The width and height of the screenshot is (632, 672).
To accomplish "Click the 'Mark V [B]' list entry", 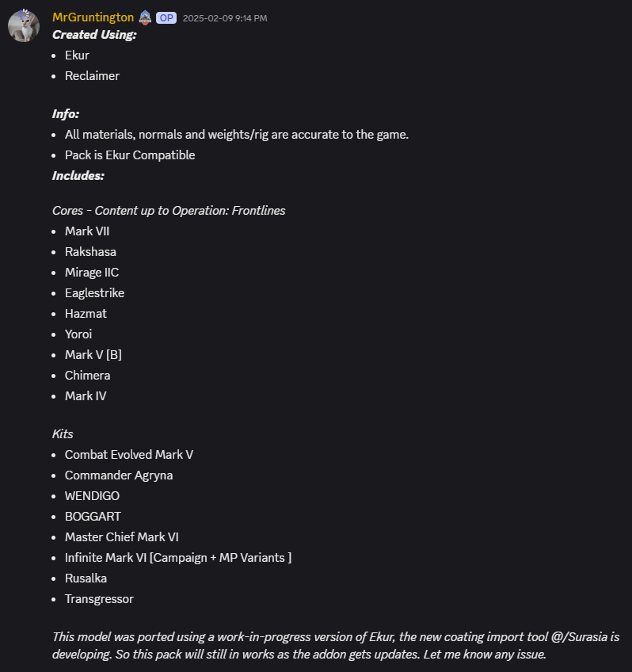I will [x=93, y=355].
